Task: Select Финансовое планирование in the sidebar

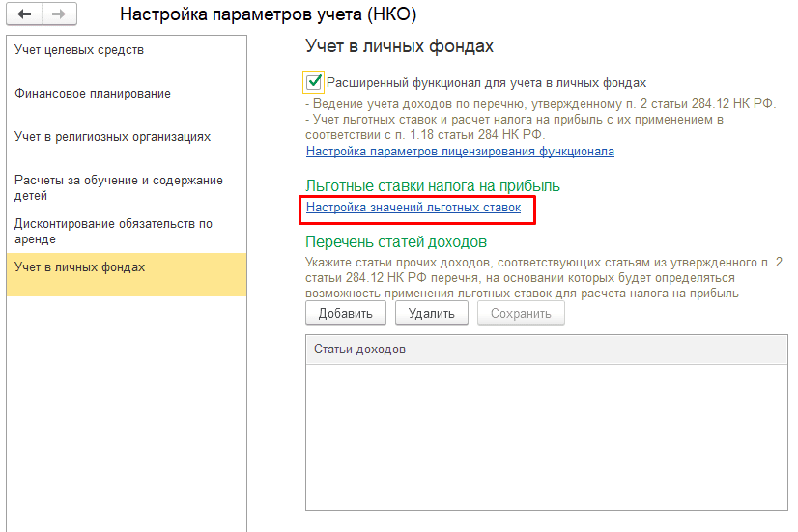Action: [x=93, y=94]
